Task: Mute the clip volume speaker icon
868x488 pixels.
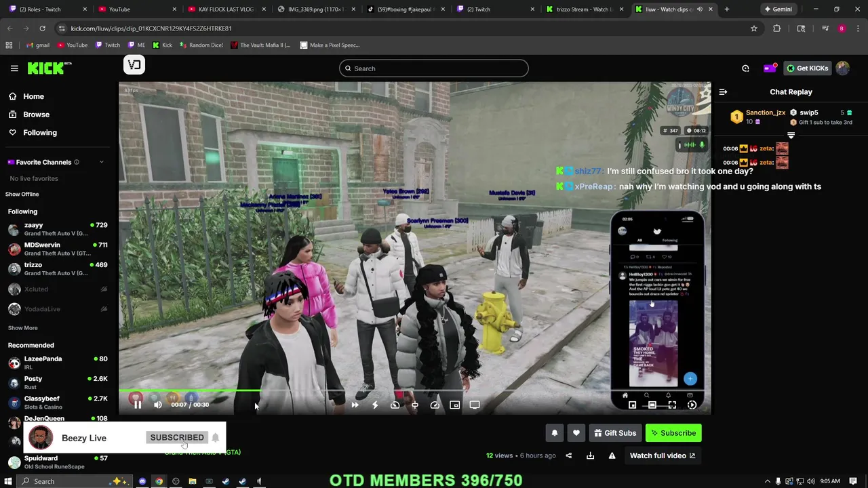Action: point(158,405)
